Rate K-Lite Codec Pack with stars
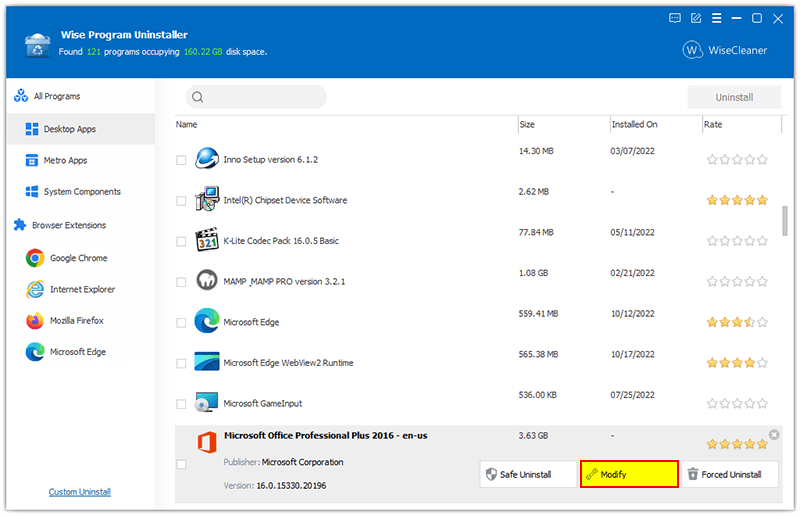800x516 pixels. click(x=737, y=241)
